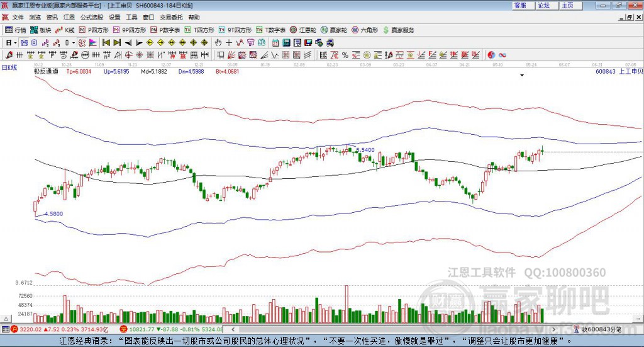This screenshot has height=347, width=644.
Task: Open the 公式选股 menu
Action: click(92, 17)
